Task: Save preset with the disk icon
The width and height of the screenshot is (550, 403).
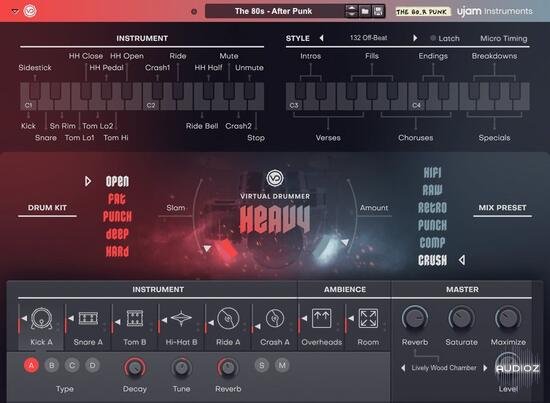Action: click(378, 11)
